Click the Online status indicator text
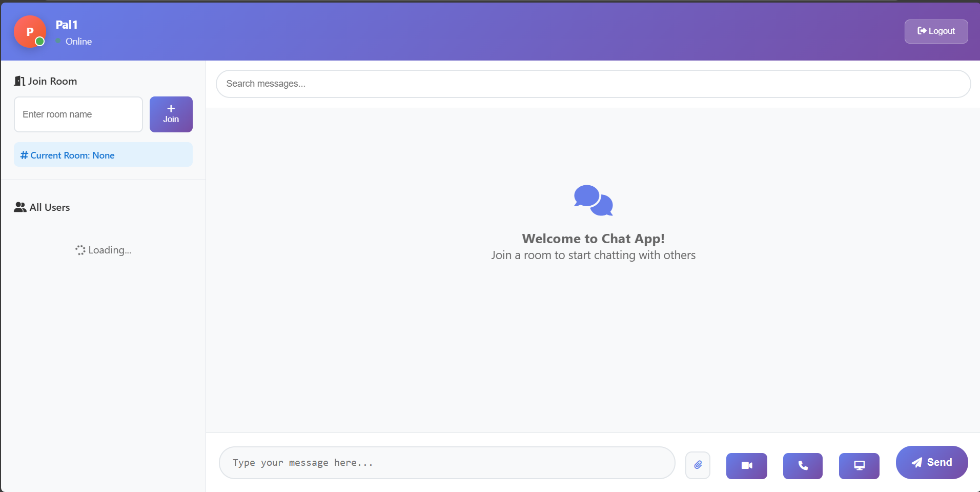This screenshot has width=980, height=492. pyautogui.click(x=78, y=42)
